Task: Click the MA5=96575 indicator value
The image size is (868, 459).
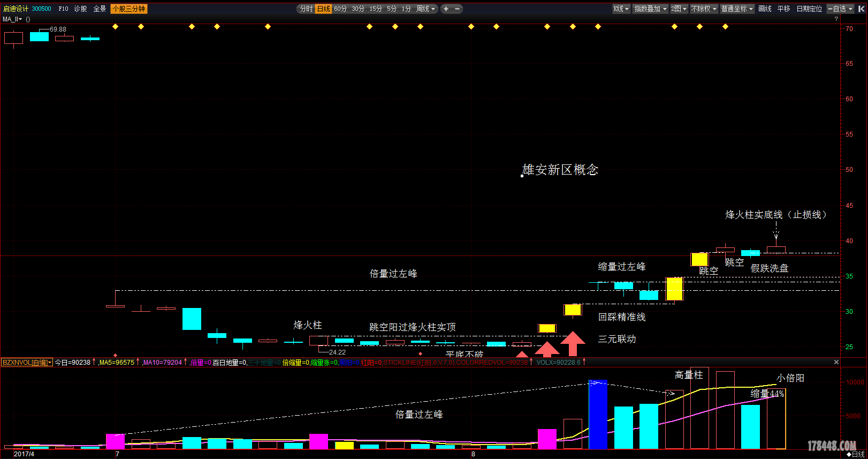Action: [117, 363]
